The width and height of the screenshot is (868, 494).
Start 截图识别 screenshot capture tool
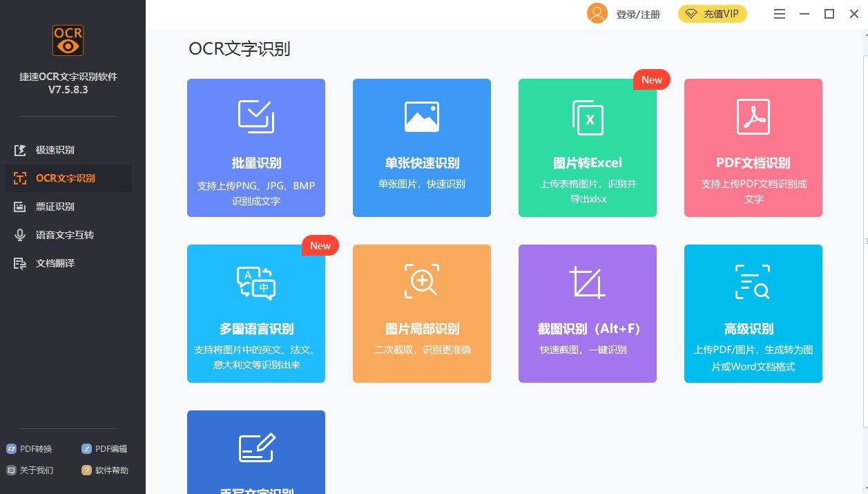pyautogui.click(x=587, y=314)
